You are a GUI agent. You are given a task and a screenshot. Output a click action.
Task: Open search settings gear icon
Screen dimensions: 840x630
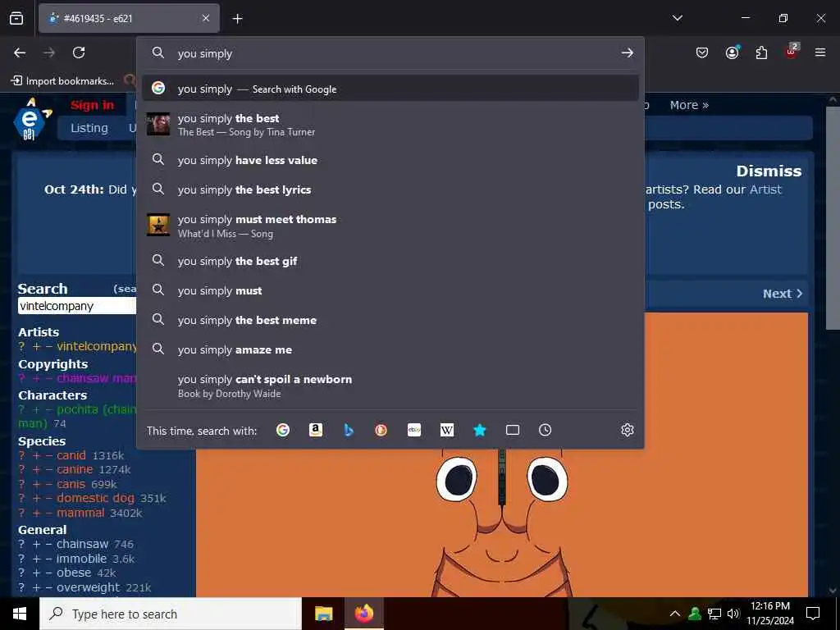click(x=628, y=430)
